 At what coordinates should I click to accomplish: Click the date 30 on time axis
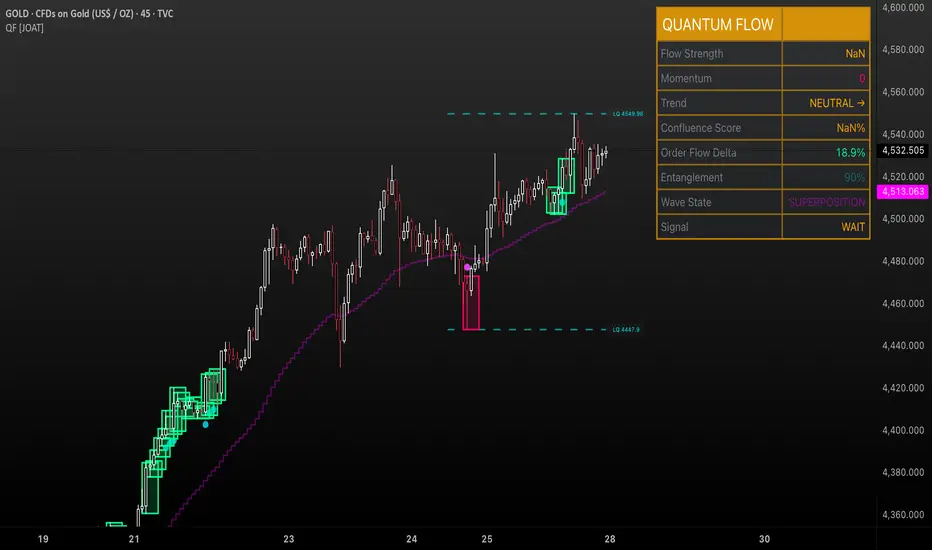tap(764, 539)
